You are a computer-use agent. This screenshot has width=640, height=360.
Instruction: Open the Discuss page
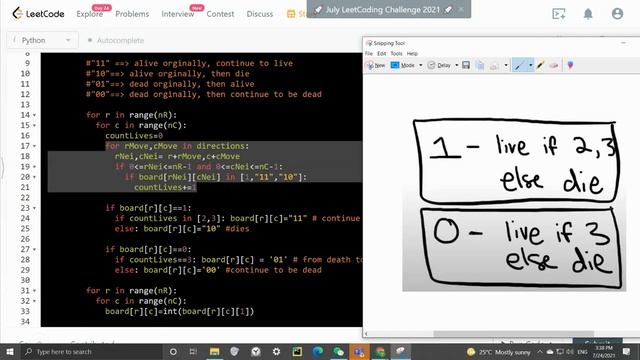260,14
